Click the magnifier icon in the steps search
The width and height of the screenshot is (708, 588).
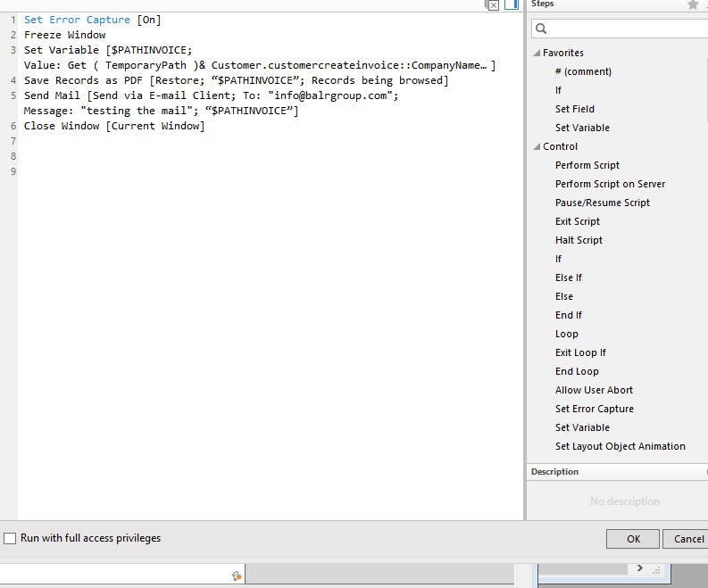pyautogui.click(x=541, y=29)
